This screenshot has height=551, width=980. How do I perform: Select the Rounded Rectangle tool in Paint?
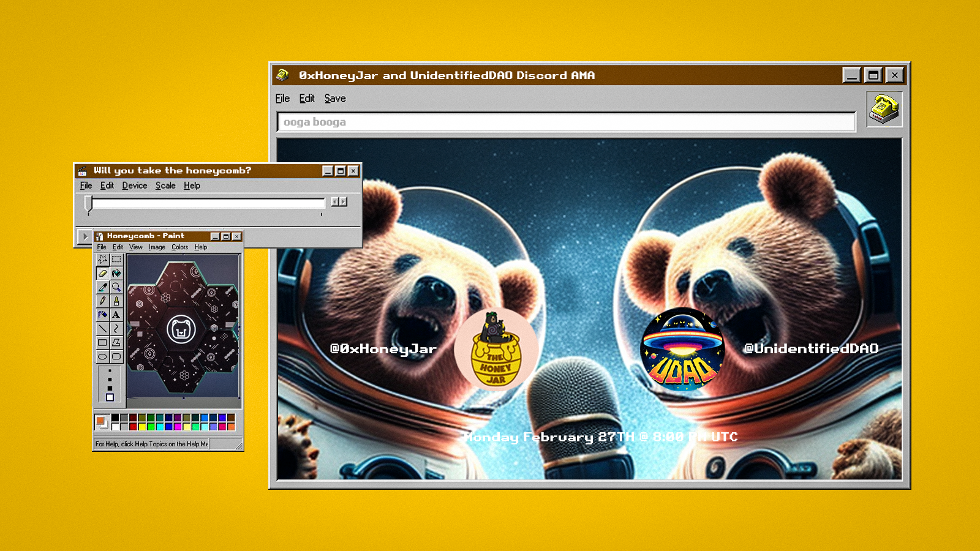point(116,356)
